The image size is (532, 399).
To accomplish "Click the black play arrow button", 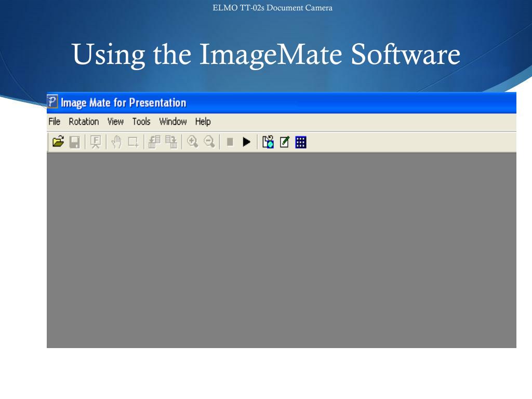I will 247,142.
